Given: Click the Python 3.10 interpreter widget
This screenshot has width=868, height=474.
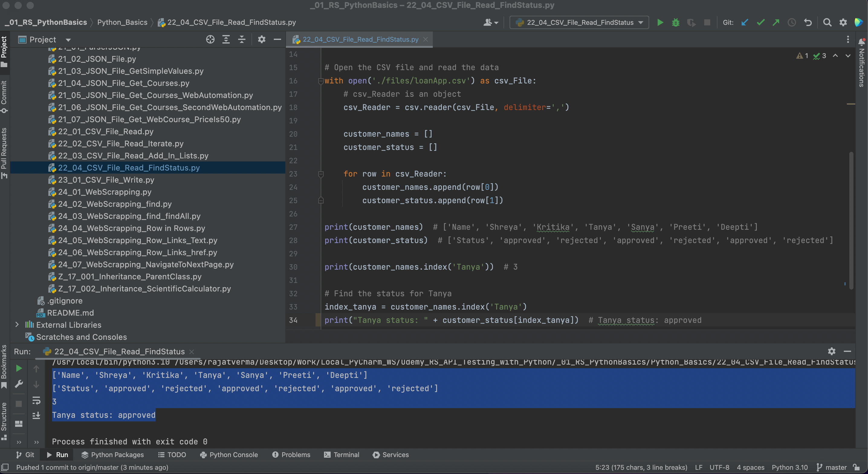Looking at the screenshot, I should click(789, 467).
